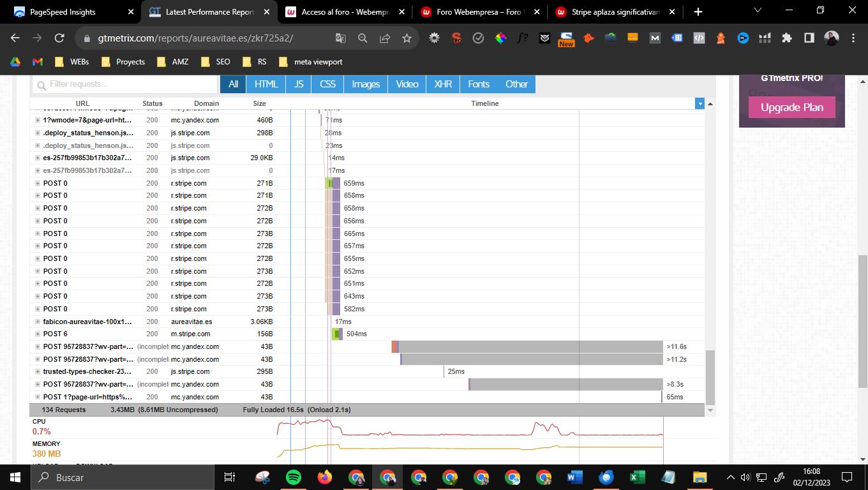The width and height of the screenshot is (868, 490).
Task: Click the address bar URL
Action: 195,38
